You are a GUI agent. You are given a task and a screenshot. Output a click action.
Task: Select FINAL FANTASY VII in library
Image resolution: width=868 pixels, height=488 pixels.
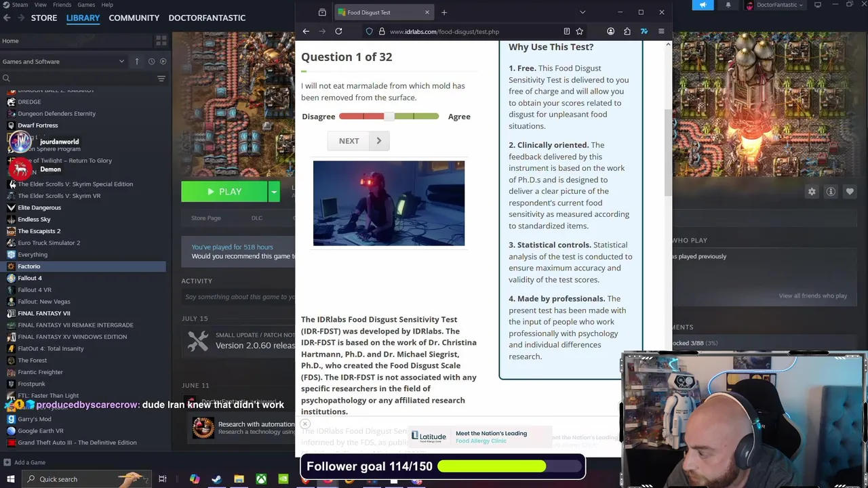[44, 313]
